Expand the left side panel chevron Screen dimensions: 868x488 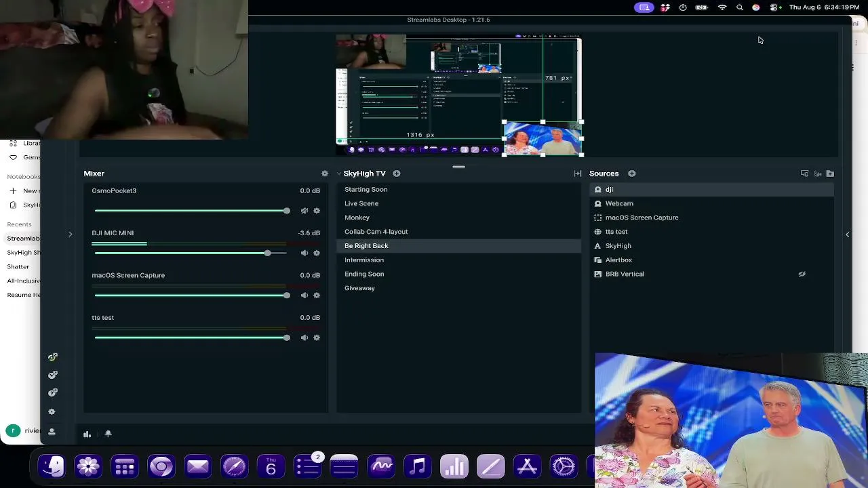(70, 235)
